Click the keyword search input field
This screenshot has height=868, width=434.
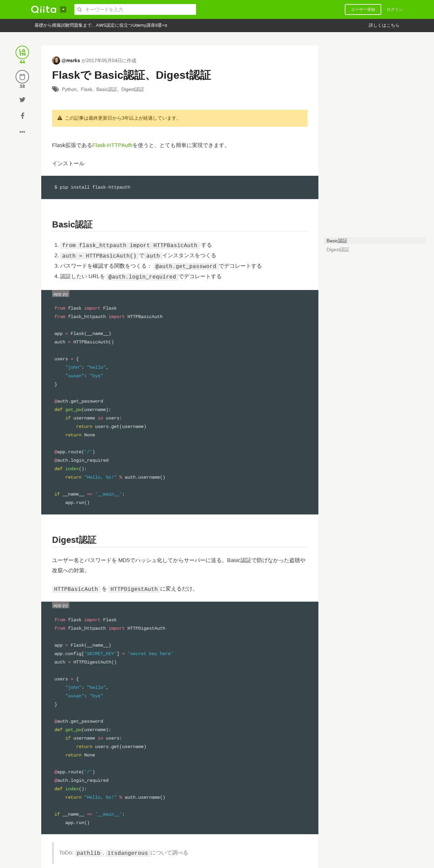(135, 9)
